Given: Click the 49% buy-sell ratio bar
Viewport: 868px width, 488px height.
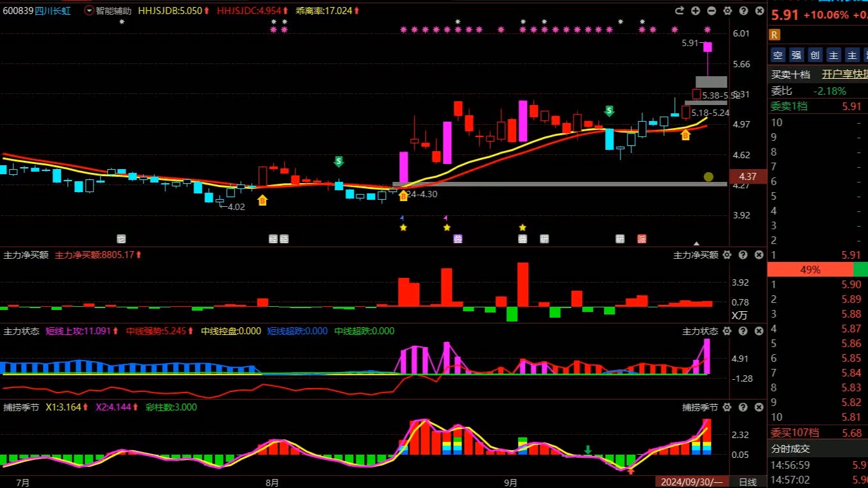Looking at the screenshot, I should tap(817, 270).
